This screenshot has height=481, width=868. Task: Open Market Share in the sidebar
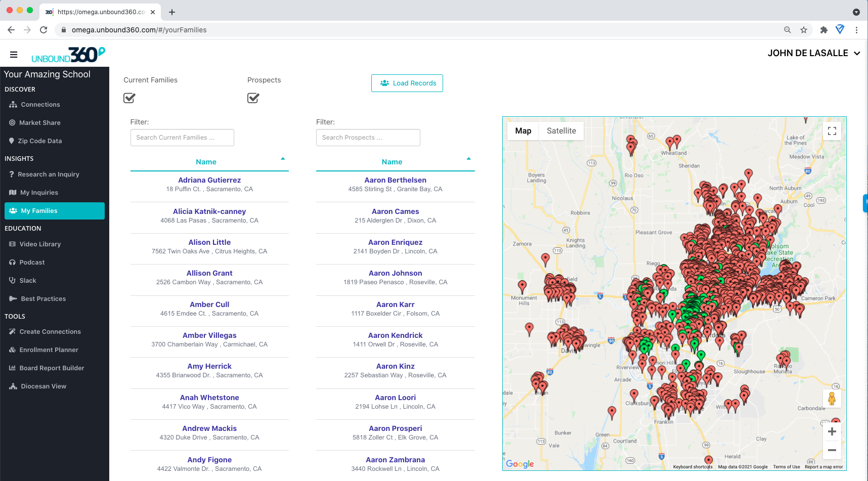click(x=55, y=123)
